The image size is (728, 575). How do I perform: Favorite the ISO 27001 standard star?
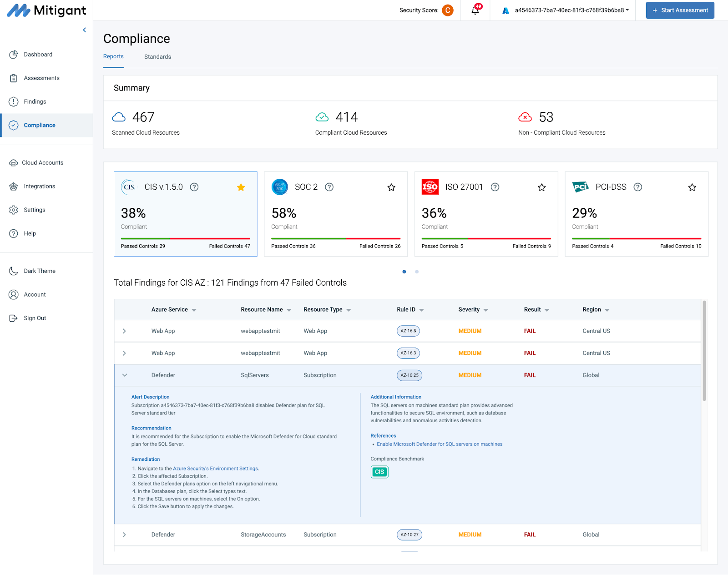541,187
